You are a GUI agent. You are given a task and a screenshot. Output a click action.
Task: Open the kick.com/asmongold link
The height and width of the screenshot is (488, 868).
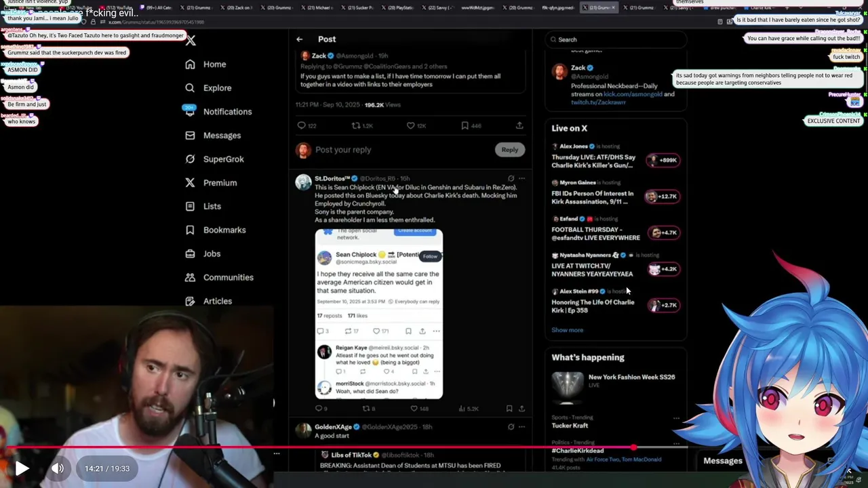click(633, 94)
